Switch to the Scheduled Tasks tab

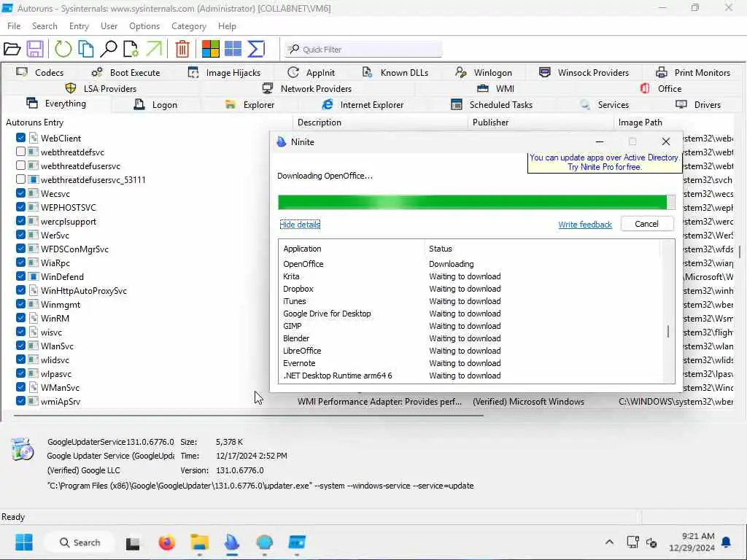coord(492,105)
